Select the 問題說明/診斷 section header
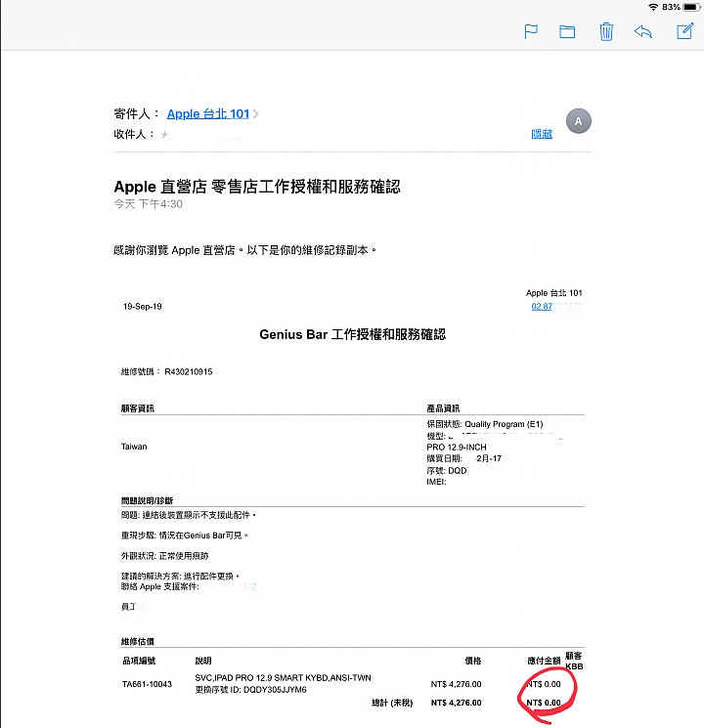 [147, 500]
